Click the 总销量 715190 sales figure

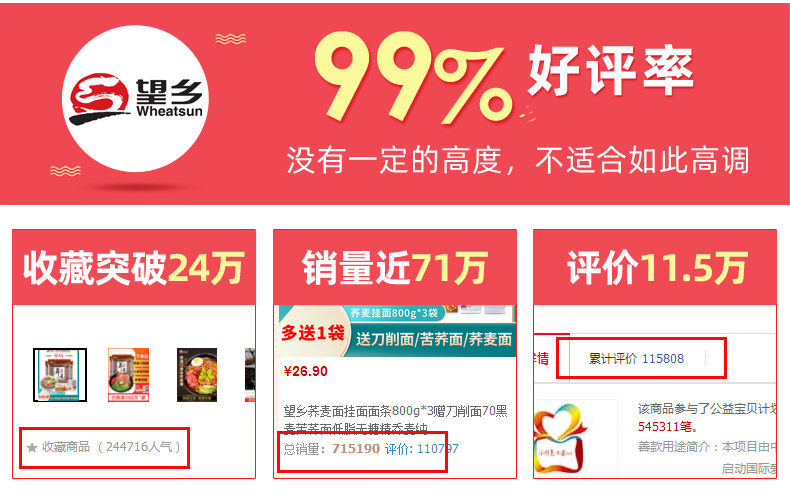(331, 449)
